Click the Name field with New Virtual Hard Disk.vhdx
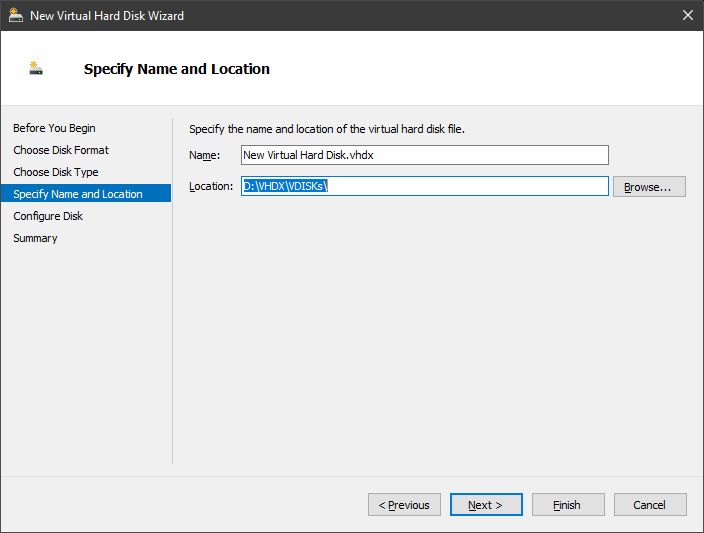The image size is (704, 533). click(425, 155)
